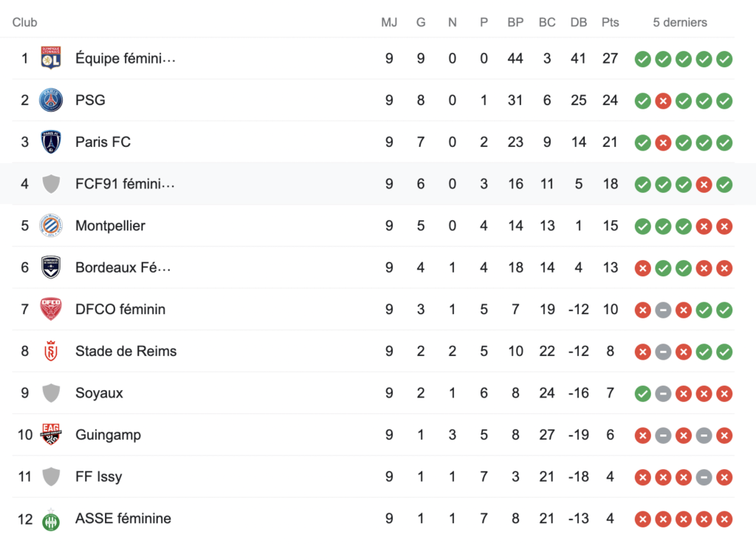The image size is (756, 560).
Task: Click the Olympique Lyonnais club logo
Action: click(x=51, y=58)
